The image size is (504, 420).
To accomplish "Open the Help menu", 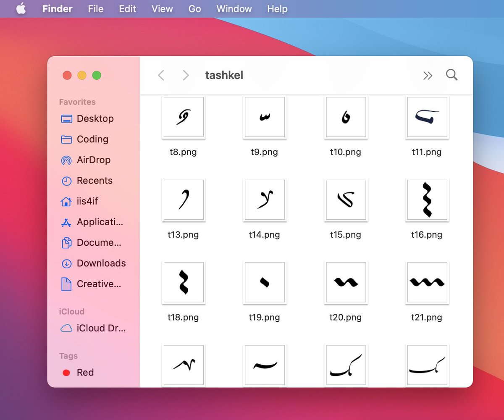I will coord(277,9).
